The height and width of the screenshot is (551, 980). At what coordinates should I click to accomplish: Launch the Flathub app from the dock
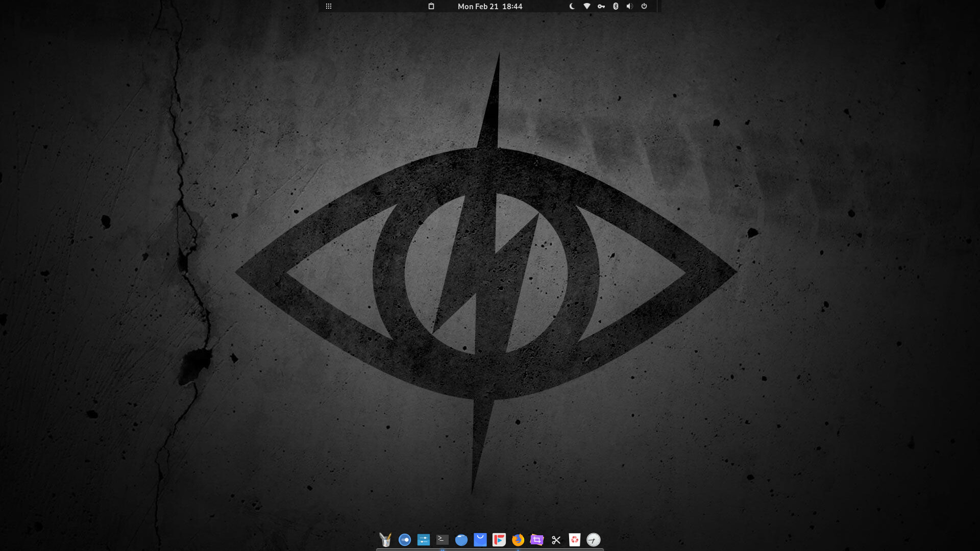(499, 540)
